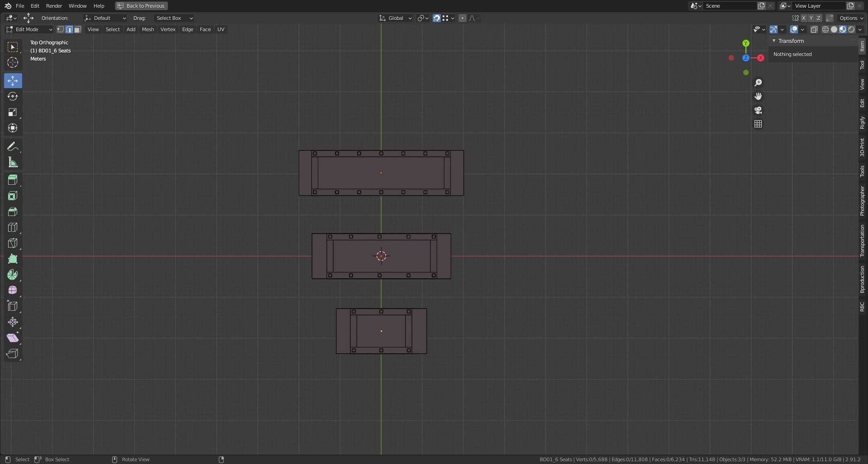This screenshot has width=868, height=464.
Task: Click the Blender logo menu
Action: (8, 6)
